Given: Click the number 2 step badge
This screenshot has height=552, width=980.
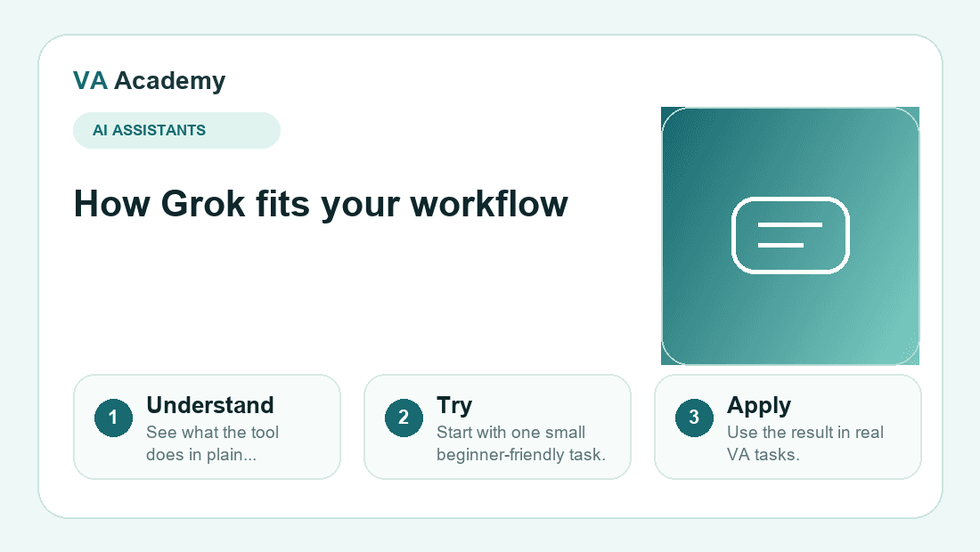Looking at the screenshot, I should pyautogui.click(x=404, y=418).
